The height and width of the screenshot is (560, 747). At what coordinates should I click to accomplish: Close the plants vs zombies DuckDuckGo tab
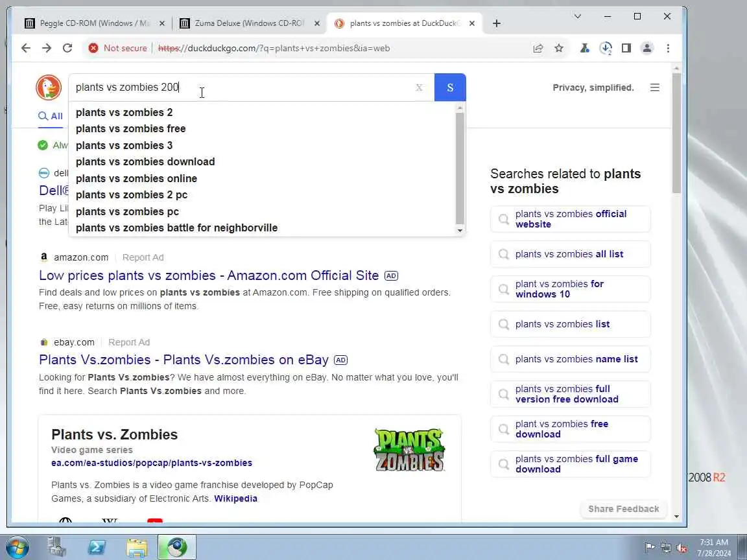[x=471, y=23]
